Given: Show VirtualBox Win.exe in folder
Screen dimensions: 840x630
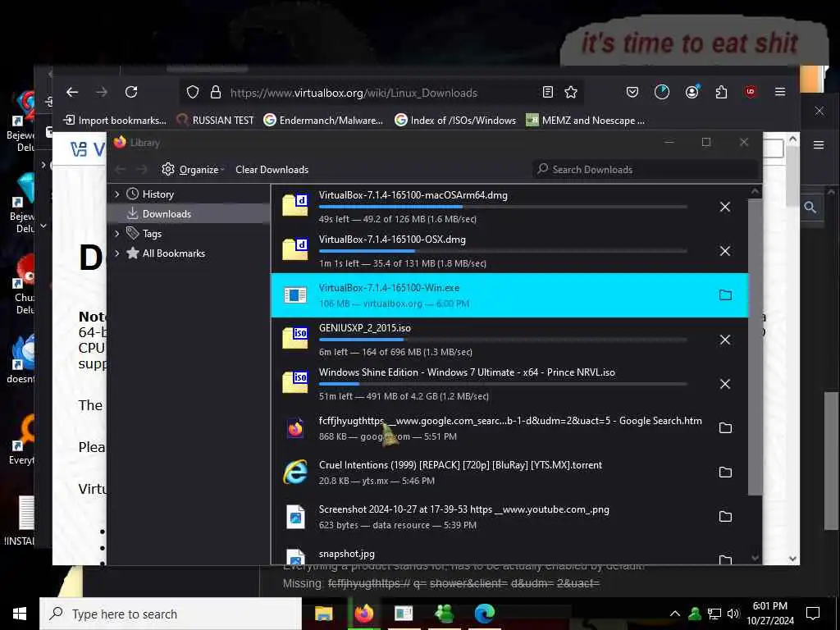Looking at the screenshot, I should 725,295.
